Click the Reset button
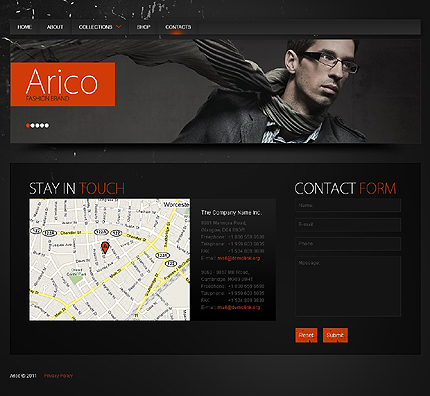430x396 pixels. pos(306,335)
